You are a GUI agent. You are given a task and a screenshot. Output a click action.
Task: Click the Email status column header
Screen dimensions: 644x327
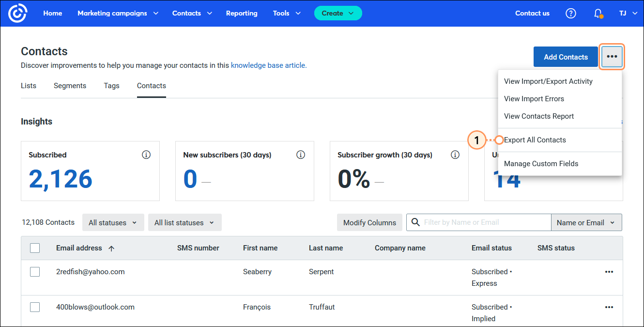coord(491,248)
